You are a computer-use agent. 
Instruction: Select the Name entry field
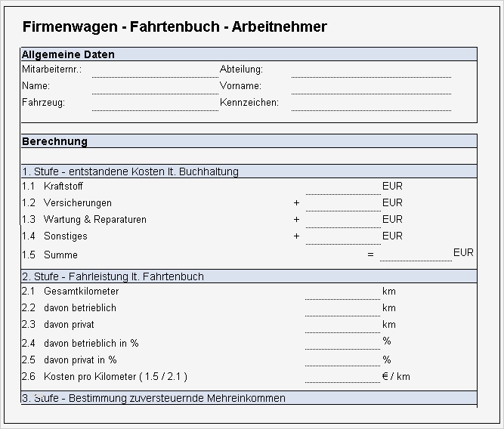[x=154, y=86]
